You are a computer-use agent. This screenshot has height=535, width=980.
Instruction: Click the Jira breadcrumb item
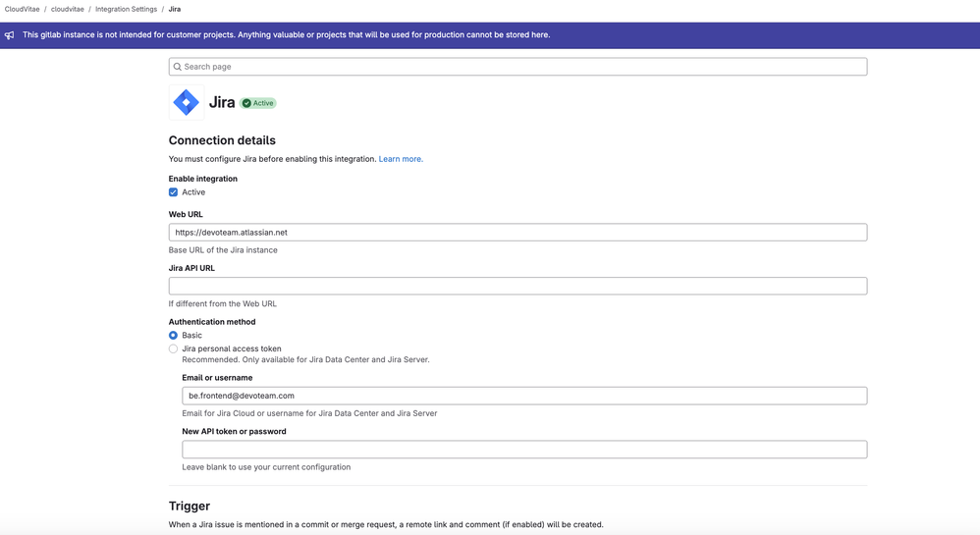click(175, 10)
